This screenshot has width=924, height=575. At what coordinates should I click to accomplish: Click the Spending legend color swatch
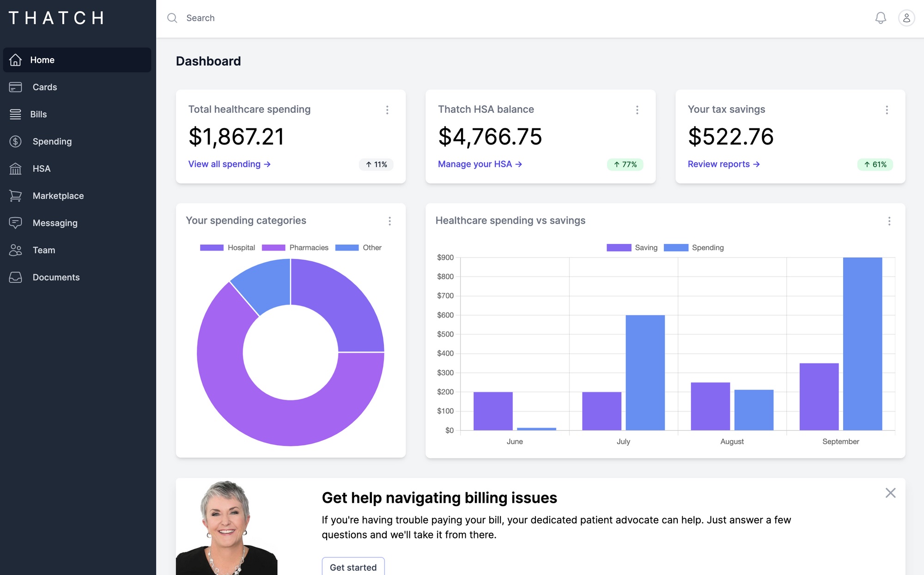click(x=675, y=248)
